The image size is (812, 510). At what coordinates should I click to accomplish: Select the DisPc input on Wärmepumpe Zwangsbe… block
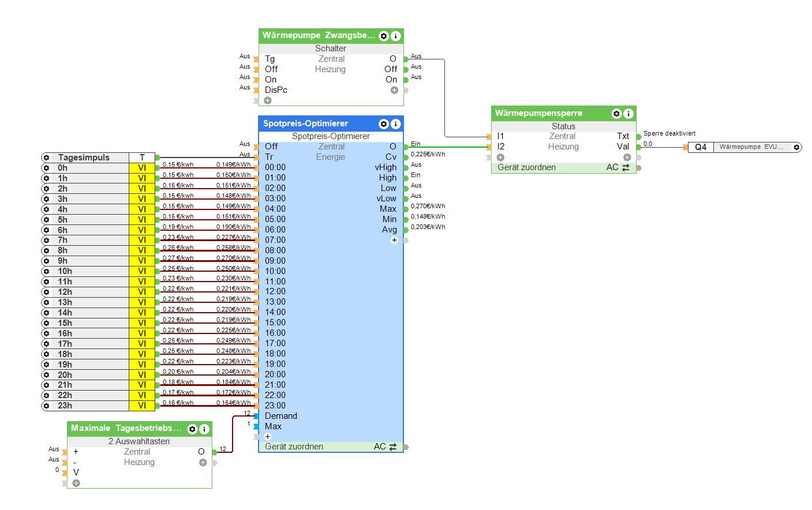pos(276,90)
